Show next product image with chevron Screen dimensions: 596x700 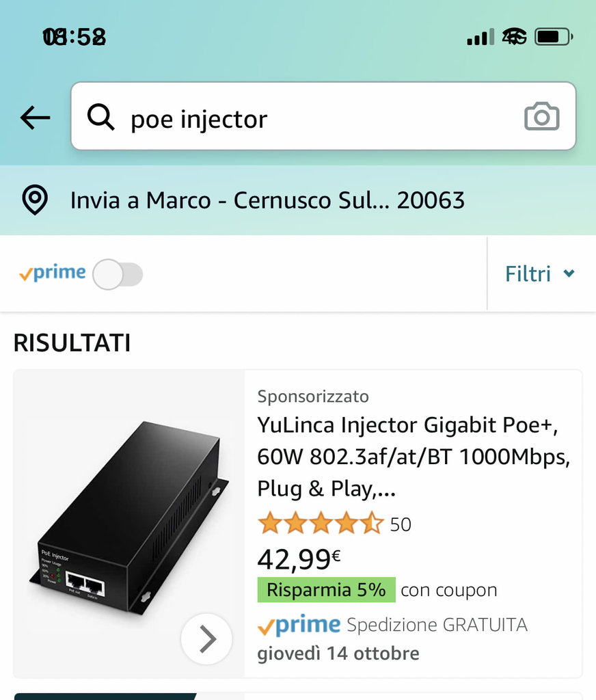[206, 639]
